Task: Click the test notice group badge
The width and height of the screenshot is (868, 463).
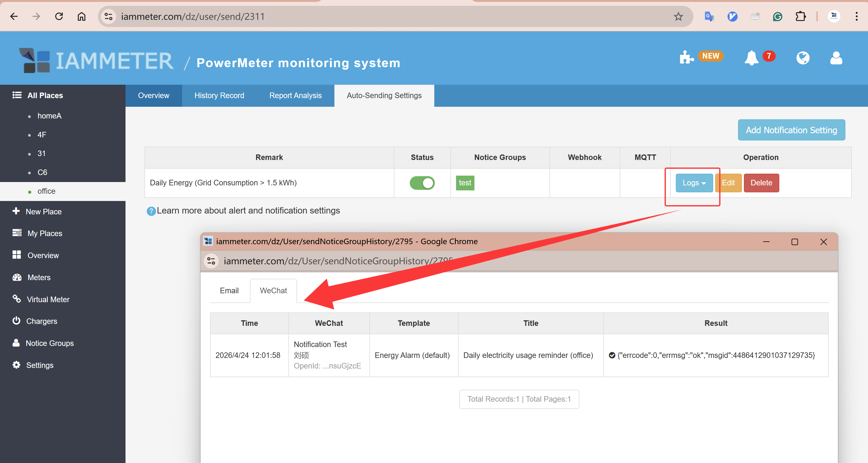Action: click(465, 183)
